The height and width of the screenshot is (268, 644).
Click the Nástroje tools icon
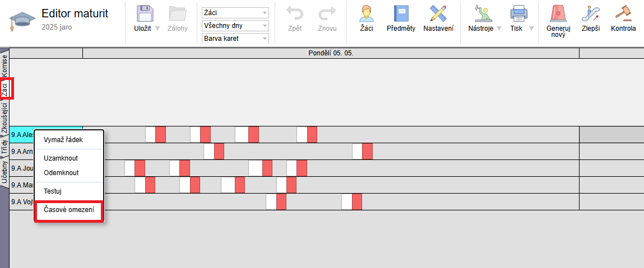(477, 14)
